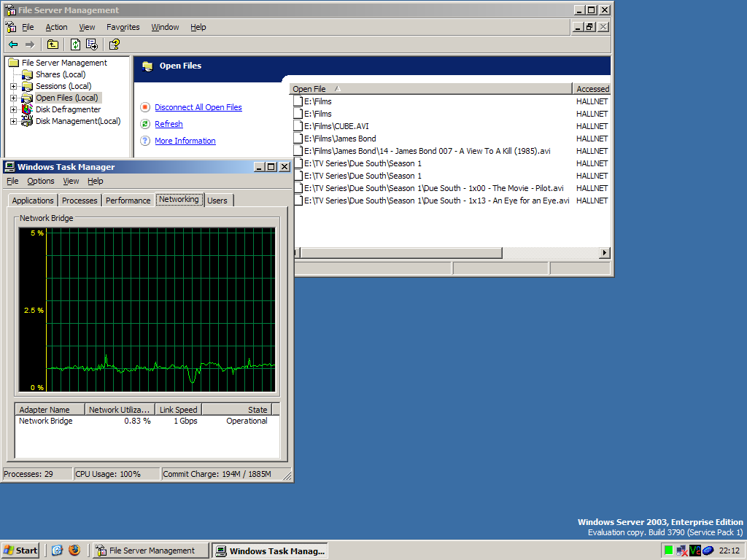Select Shares (Local) in the tree
747x560 pixels.
tap(61, 74)
